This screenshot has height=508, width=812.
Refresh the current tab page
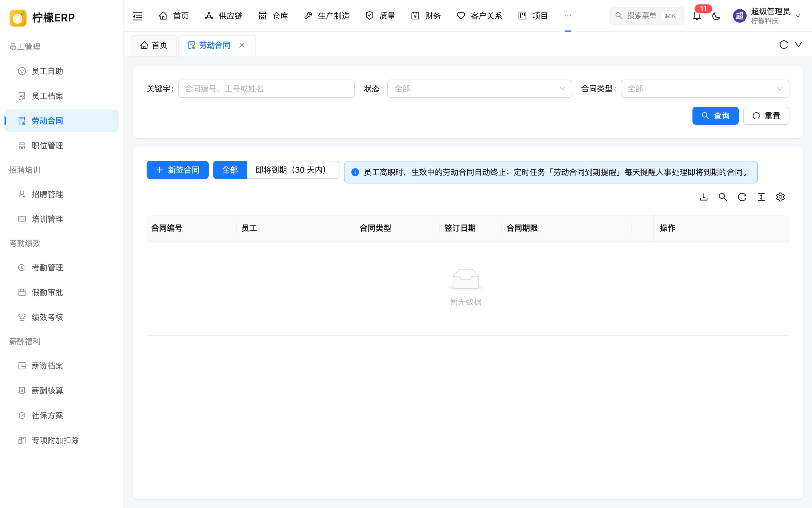click(x=784, y=45)
